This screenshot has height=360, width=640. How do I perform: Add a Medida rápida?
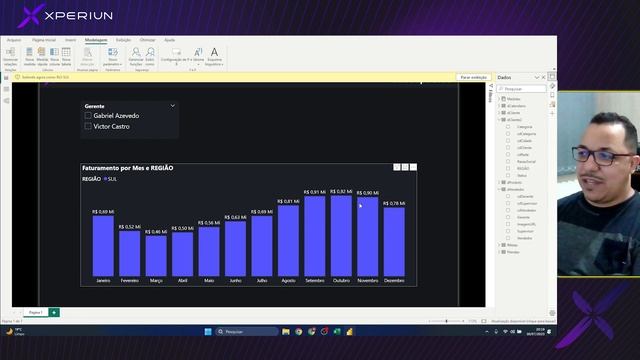click(x=42, y=56)
